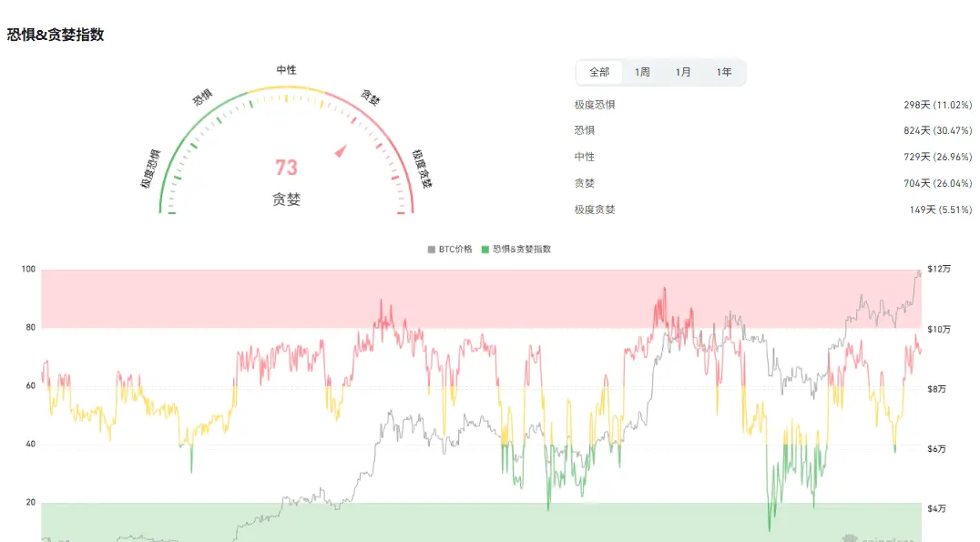The height and width of the screenshot is (542, 980).
Task: Click the $10万 right axis label
Action: point(939,330)
